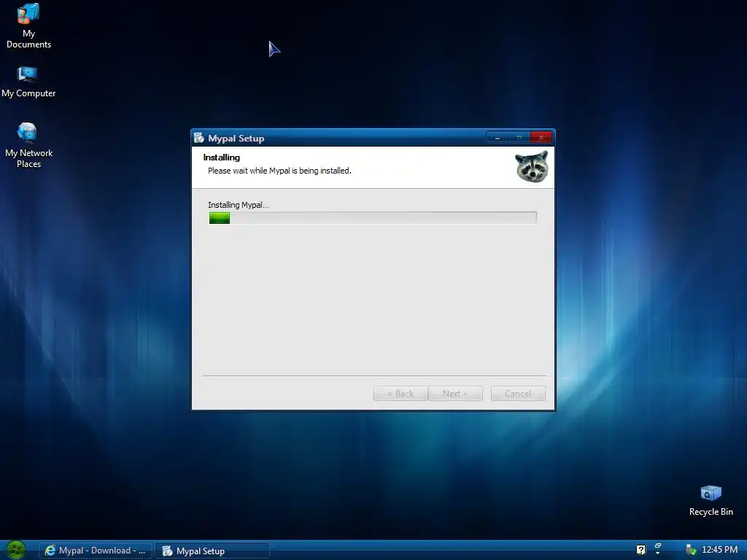Switch to Mypal Setup taskbar button

click(x=212, y=551)
